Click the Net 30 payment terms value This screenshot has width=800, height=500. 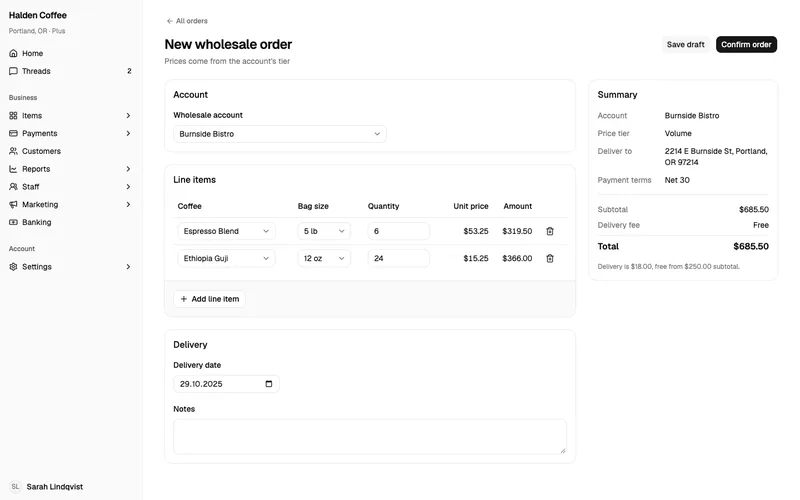click(677, 180)
